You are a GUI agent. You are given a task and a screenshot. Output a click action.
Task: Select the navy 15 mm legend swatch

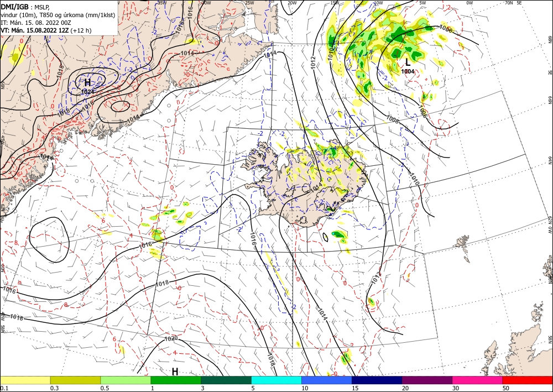(x=377, y=380)
